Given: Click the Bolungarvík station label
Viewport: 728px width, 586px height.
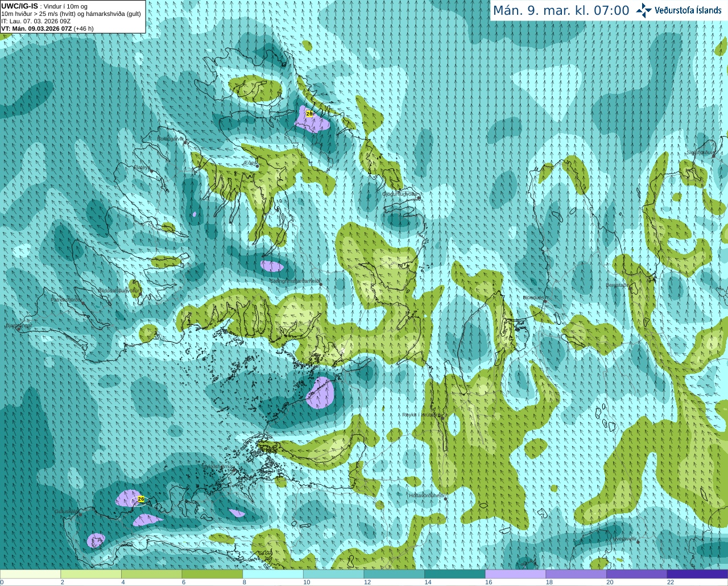Looking at the screenshot, I should point(171,139).
